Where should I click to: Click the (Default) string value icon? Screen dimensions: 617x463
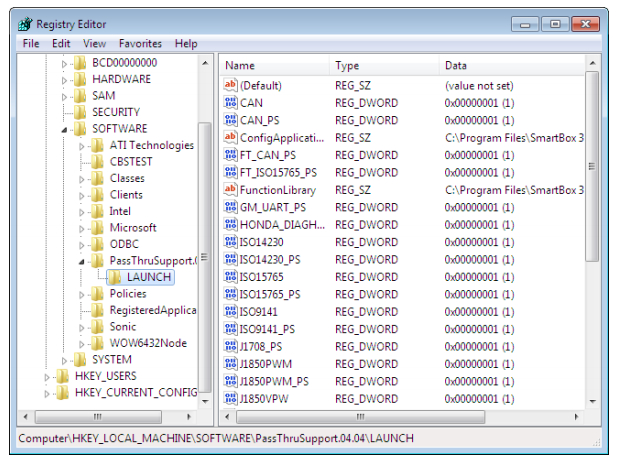[230, 86]
